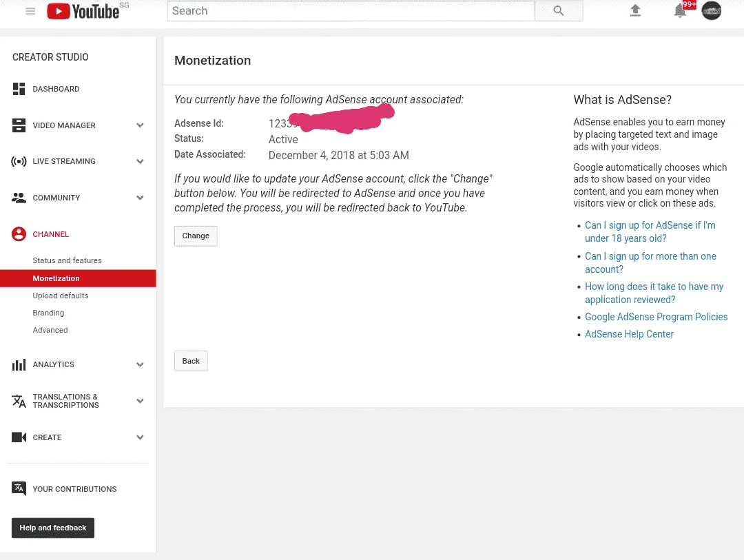Screen dimensions: 744x560
Task: Click the Change AdSense button
Action: tap(196, 236)
